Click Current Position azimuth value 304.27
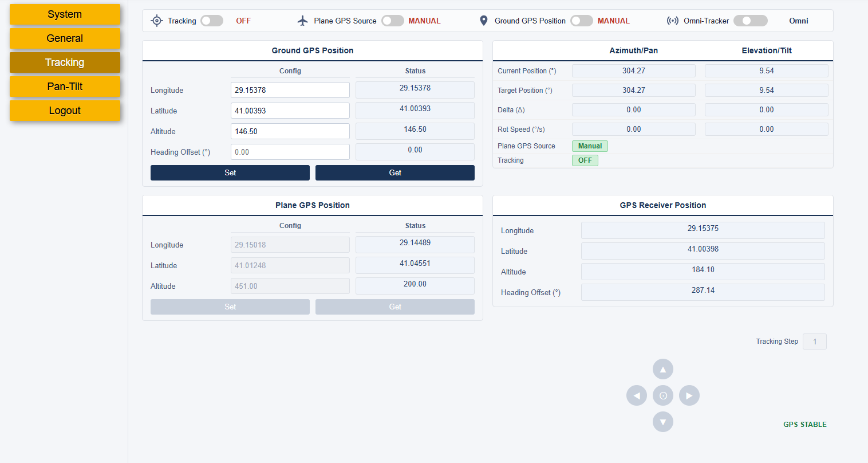Image resolution: width=868 pixels, height=463 pixels. tap(634, 70)
